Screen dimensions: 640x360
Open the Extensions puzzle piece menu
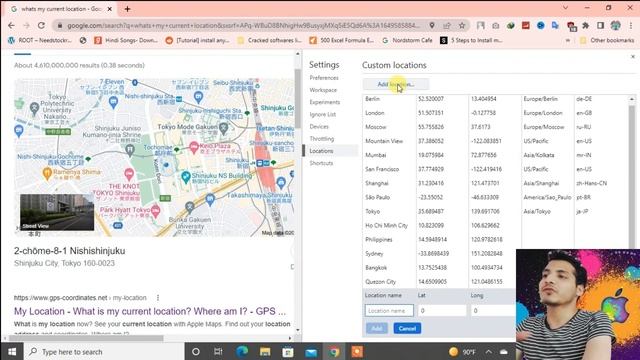[586, 26]
